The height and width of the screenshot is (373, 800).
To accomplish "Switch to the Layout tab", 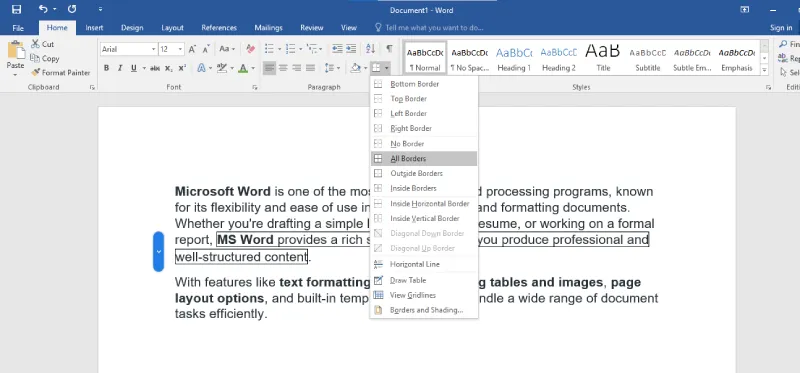I will point(172,28).
